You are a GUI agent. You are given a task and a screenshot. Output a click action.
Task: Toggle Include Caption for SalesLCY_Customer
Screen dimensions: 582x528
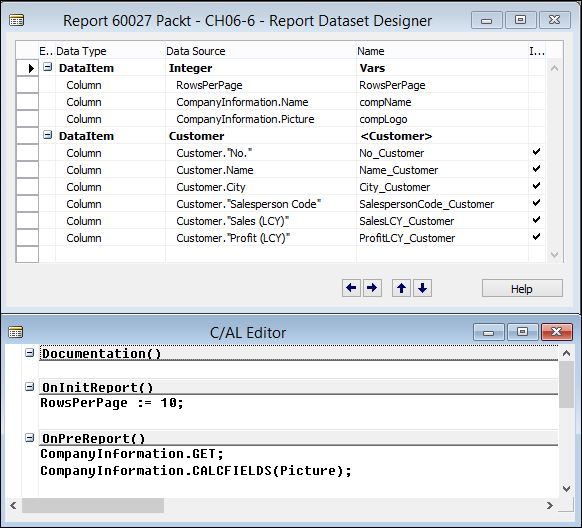pyautogui.click(x=536, y=220)
